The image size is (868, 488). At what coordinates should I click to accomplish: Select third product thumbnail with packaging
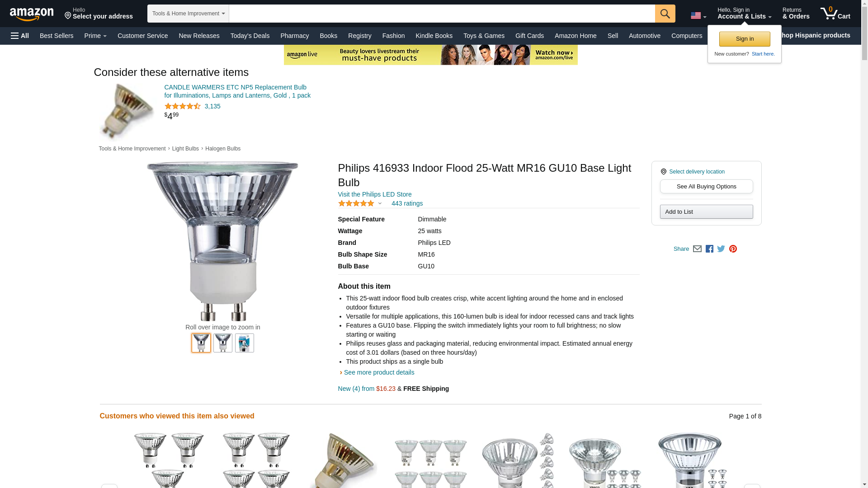pyautogui.click(x=244, y=343)
